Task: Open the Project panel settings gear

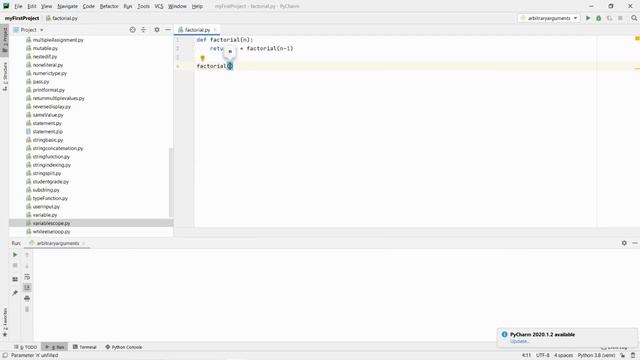Action: 157,30
